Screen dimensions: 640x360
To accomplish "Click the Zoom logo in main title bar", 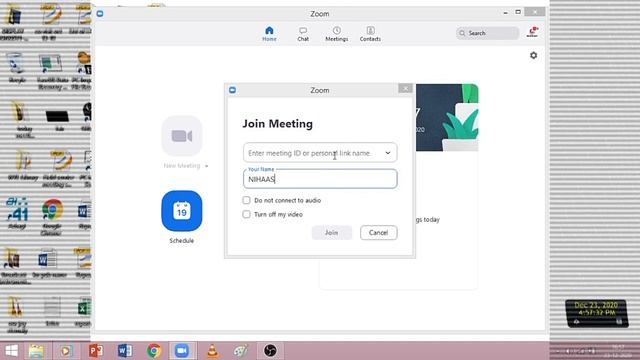I will (x=100, y=13).
